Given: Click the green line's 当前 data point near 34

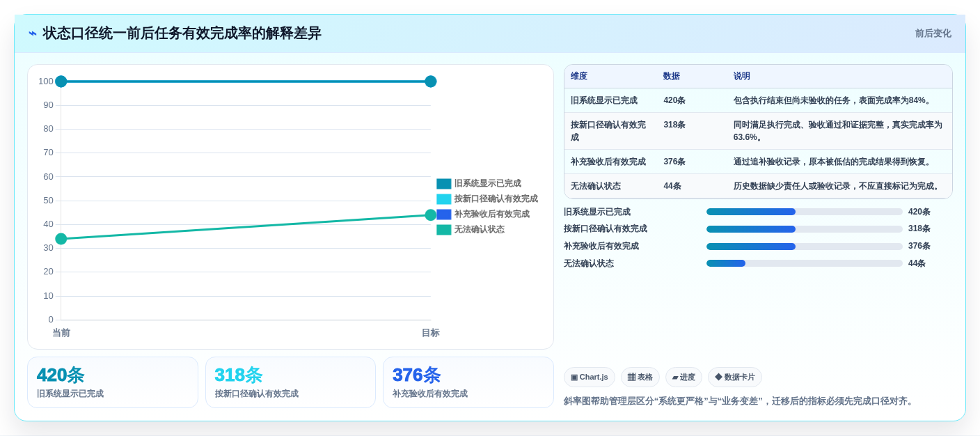Looking at the screenshot, I should pos(61,239).
